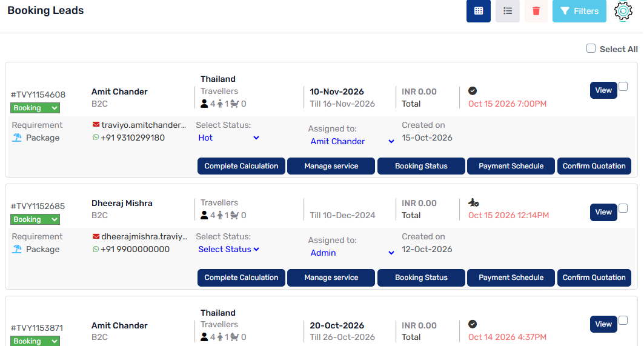Click adult traveller icon in #TVY1154608

pyautogui.click(x=204, y=104)
